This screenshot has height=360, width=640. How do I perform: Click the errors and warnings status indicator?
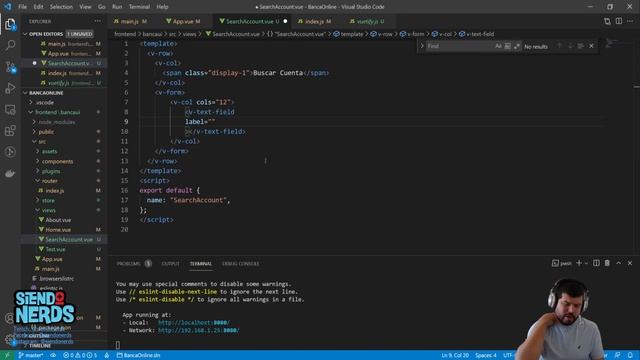pos(80,355)
